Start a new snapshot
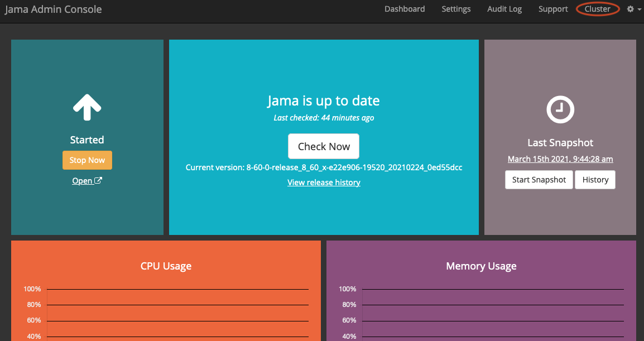Screen dimensions: 644x341 pyautogui.click(x=539, y=180)
